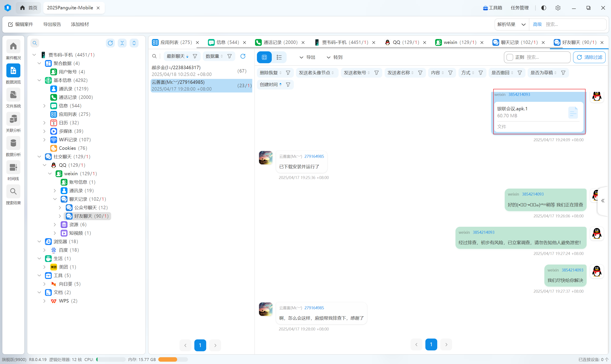
Task: Expand the 公众号聊天 tree node
Action: pos(60,208)
